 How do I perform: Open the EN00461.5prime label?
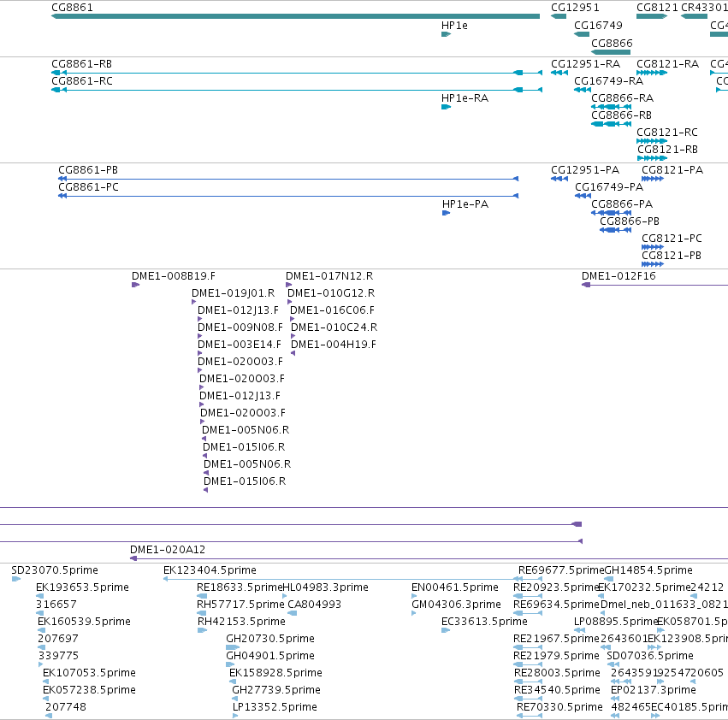tap(454, 587)
